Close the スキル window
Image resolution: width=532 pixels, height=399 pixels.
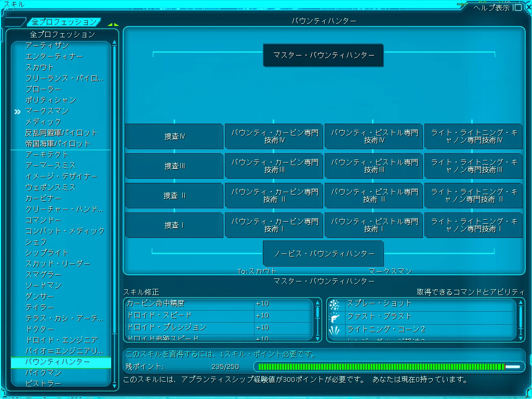[528, 7]
